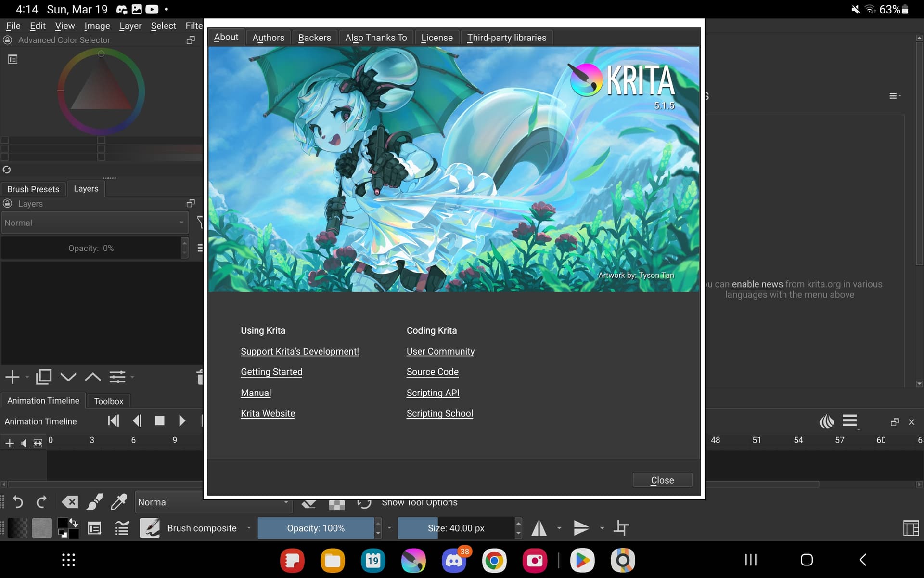
Task: Increase opacity with stepper up arrow
Action: click(x=378, y=523)
